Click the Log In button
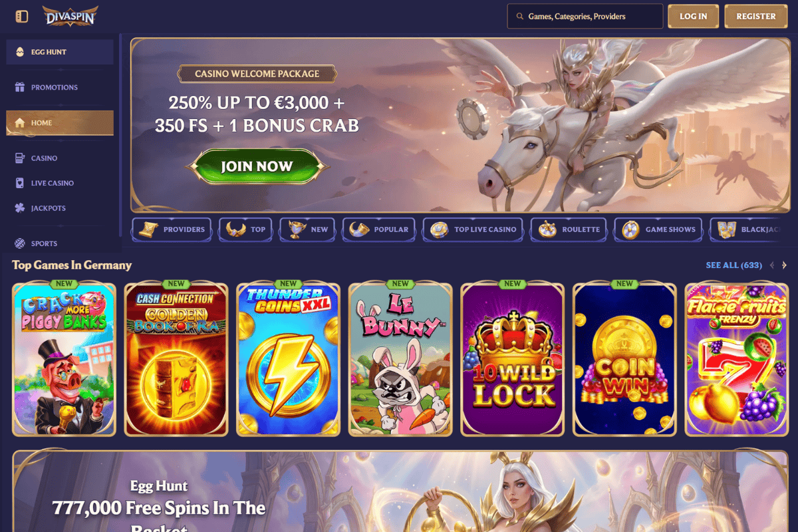This screenshot has width=798, height=532. [x=694, y=17]
